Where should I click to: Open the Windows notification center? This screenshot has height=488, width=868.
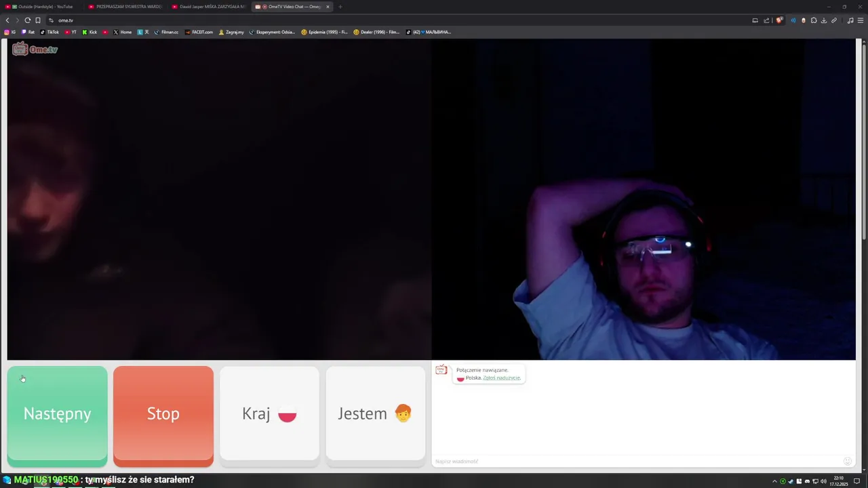coord(857,481)
